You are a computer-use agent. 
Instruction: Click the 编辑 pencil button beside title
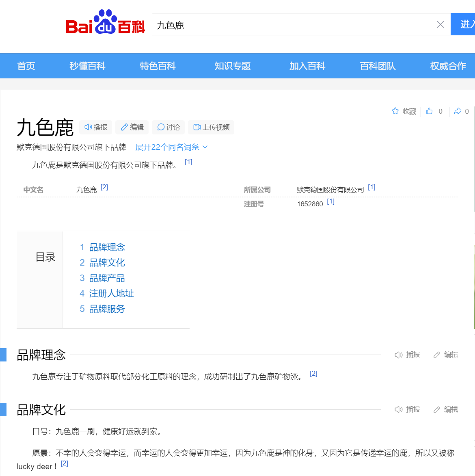tap(132, 127)
